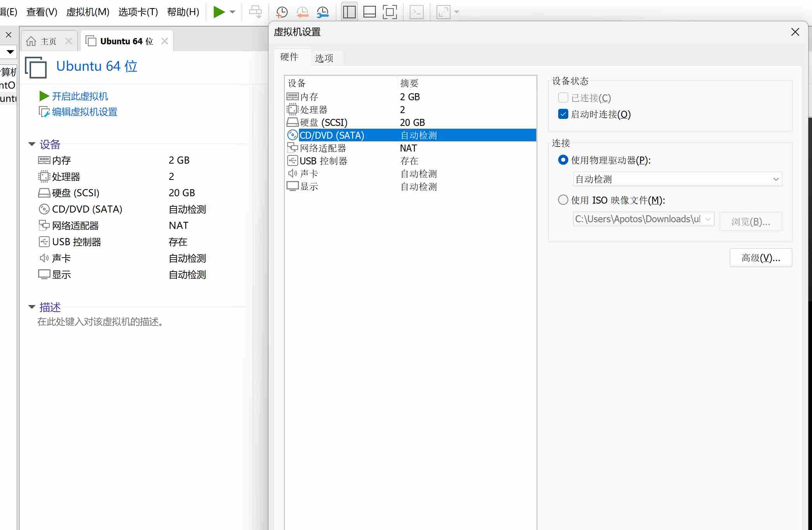Switch to the 选项 tab

point(324,58)
